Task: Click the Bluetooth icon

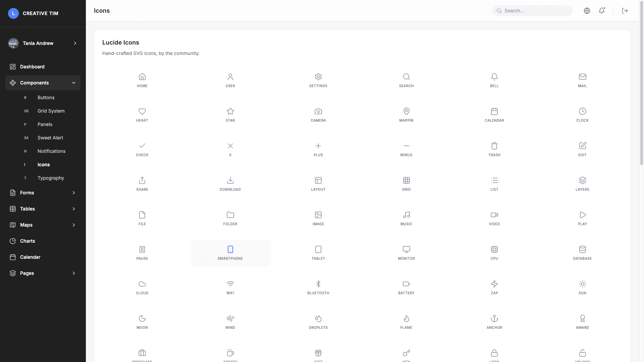Action: pyautogui.click(x=318, y=287)
